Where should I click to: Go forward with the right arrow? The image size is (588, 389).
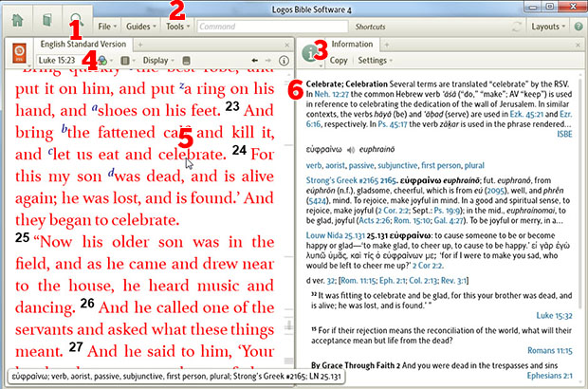(x=268, y=61)
